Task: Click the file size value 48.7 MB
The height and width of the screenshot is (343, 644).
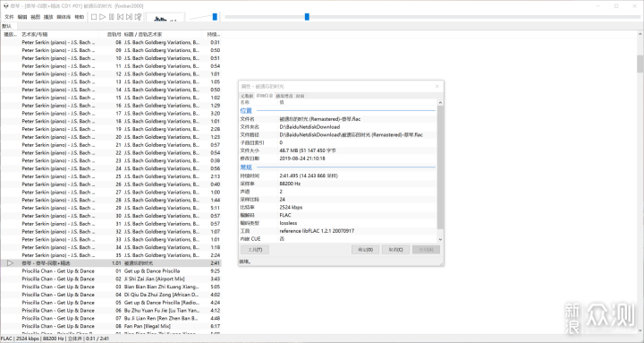Action: 308,150
